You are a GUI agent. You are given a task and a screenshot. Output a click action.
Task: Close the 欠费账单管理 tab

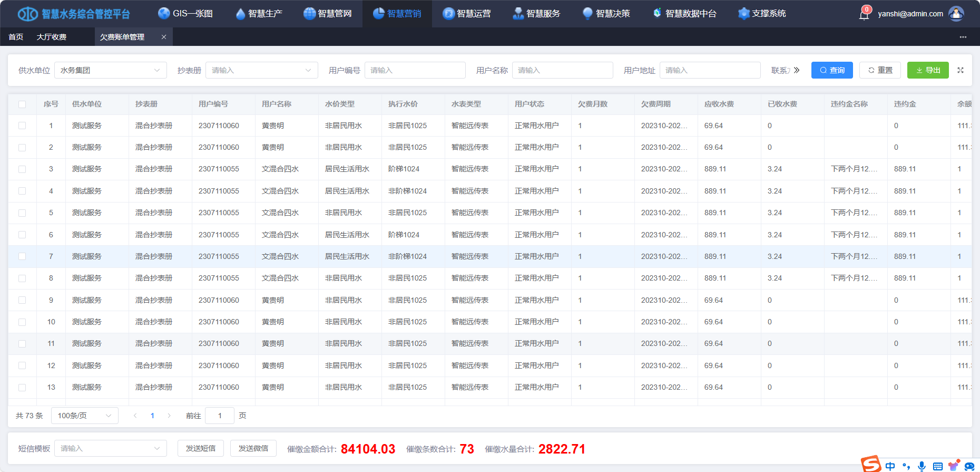point(164,37)
